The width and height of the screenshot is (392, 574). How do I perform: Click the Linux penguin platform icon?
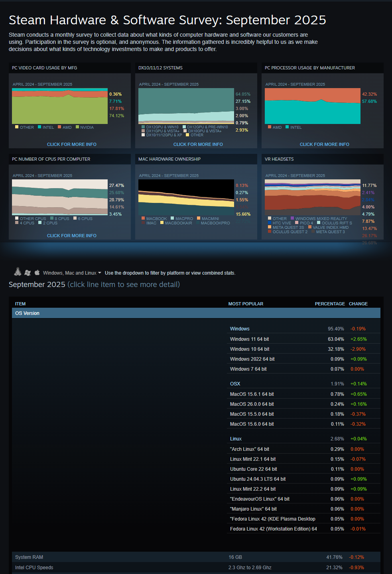click(18, 272)
